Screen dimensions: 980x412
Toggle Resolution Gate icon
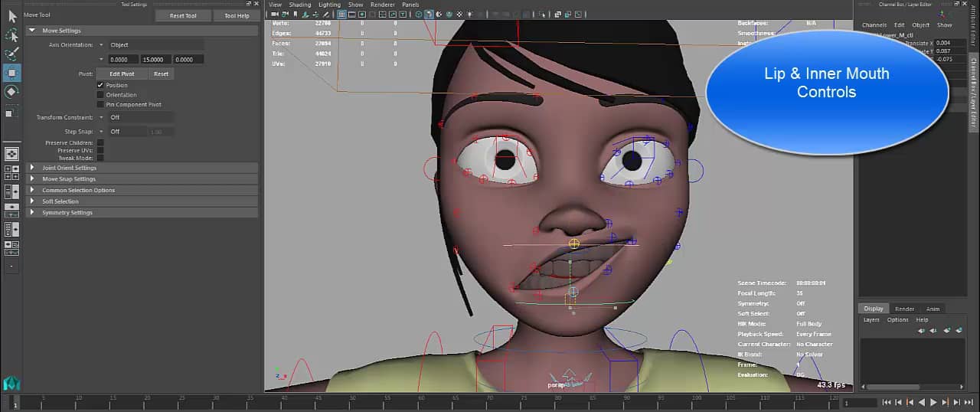tap(362, 14)
